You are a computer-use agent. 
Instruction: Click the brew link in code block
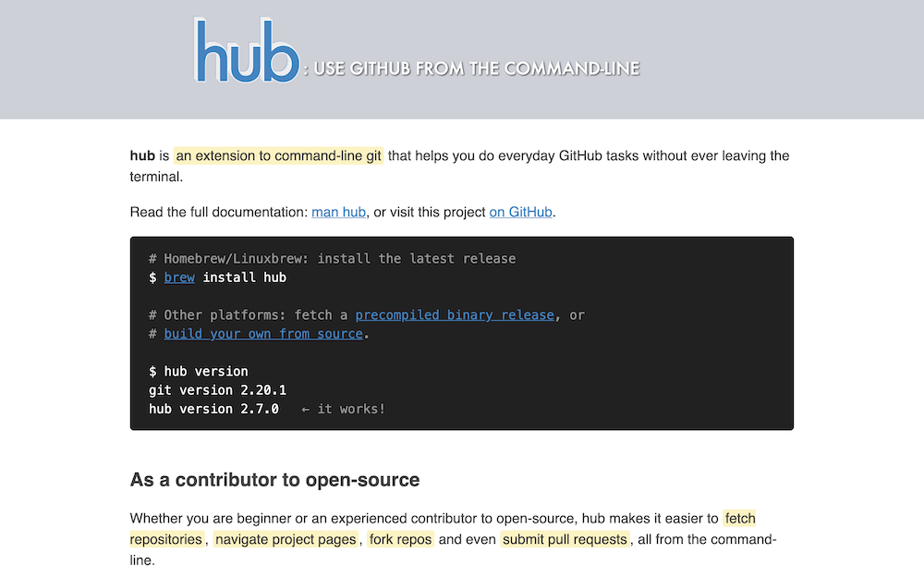pos(179,277)
